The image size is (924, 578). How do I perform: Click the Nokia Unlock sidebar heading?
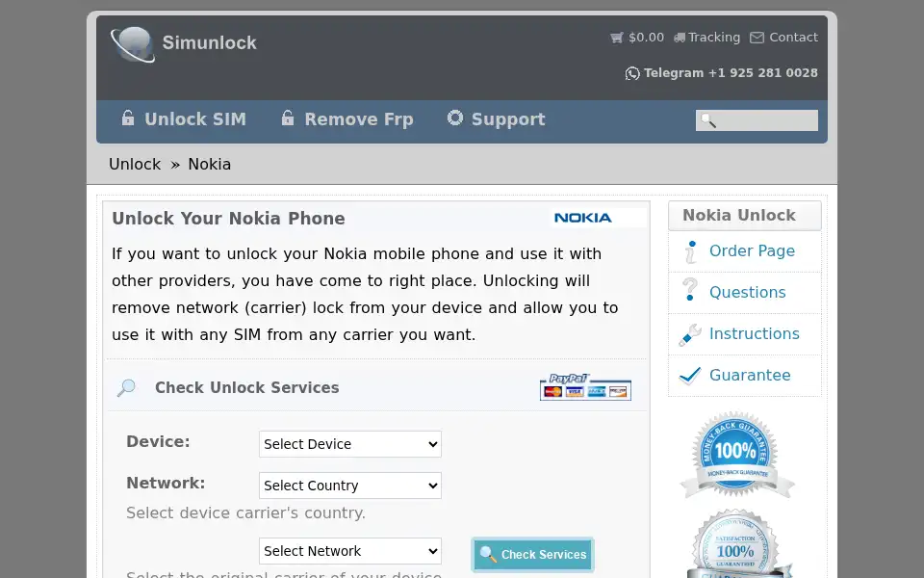[739, 215]
